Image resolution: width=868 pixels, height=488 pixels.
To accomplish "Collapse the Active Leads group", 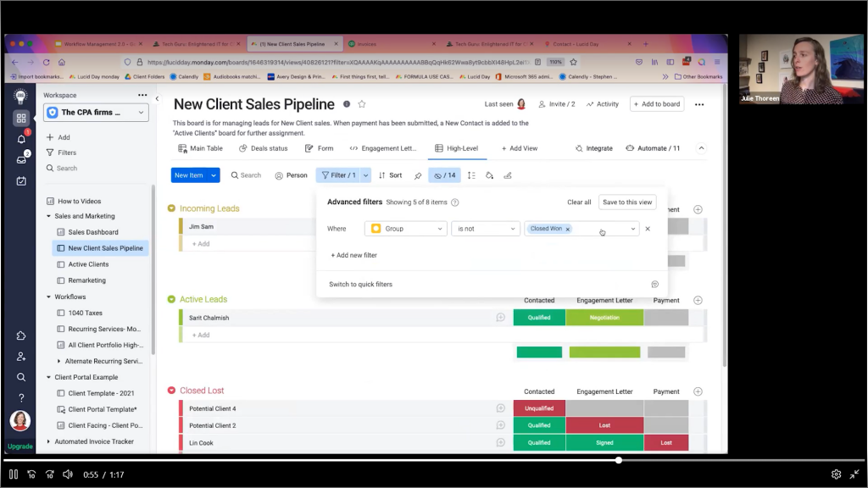I will [171, 299].
